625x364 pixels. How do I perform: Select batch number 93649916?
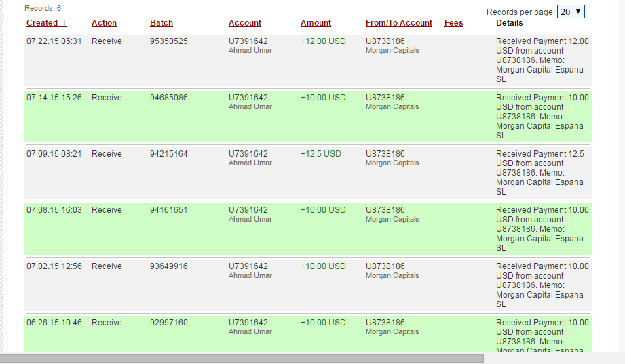(x=168, y=266)
